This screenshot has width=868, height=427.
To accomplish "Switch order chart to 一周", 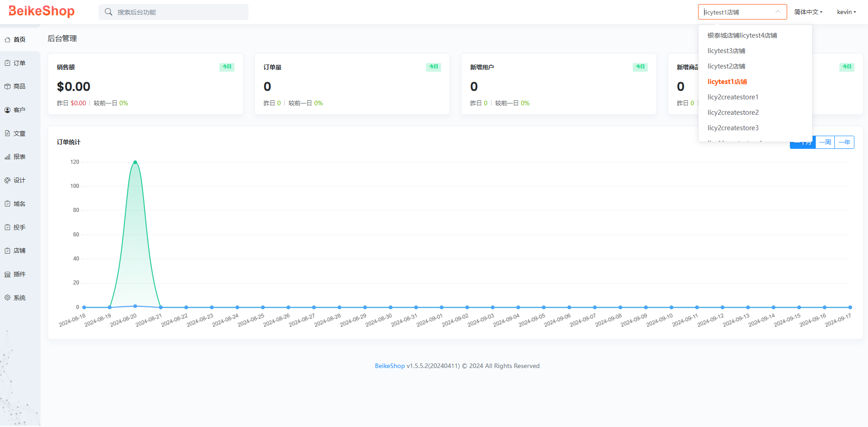I will click(825, 142).
